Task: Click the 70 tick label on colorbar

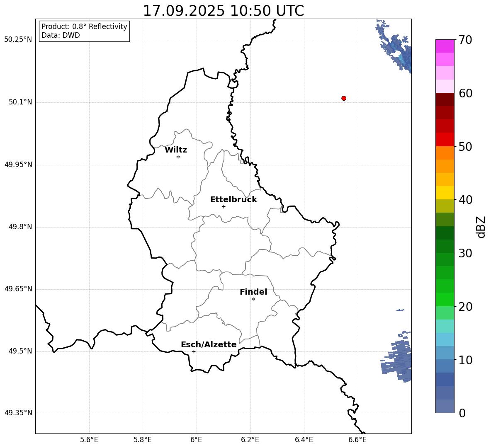Action: (465, 40)
